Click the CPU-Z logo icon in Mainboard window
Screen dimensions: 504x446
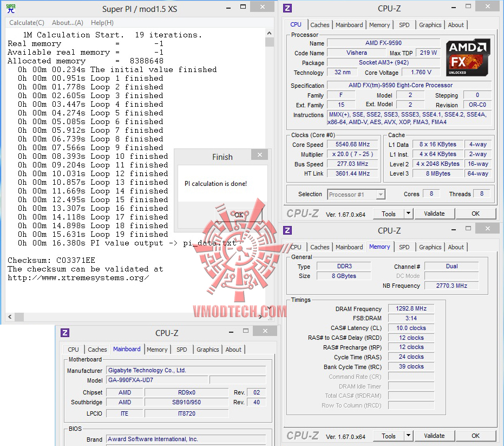[65, 332]
